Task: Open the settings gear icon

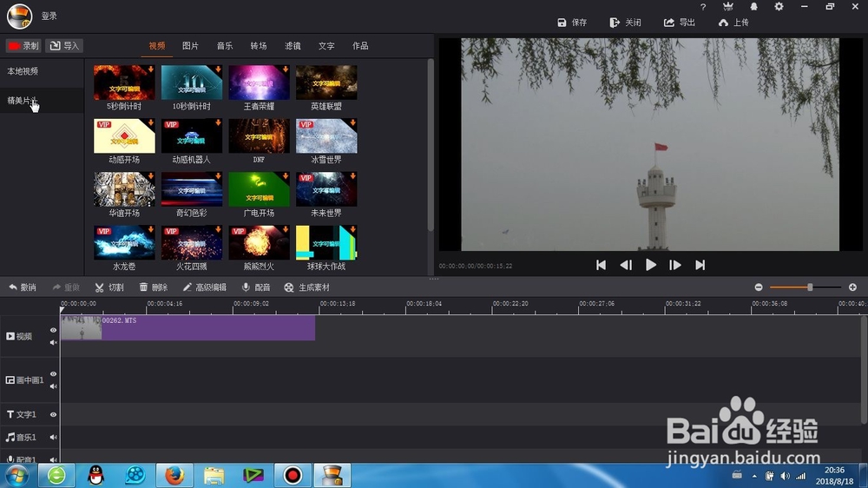Action: point(779,7)
